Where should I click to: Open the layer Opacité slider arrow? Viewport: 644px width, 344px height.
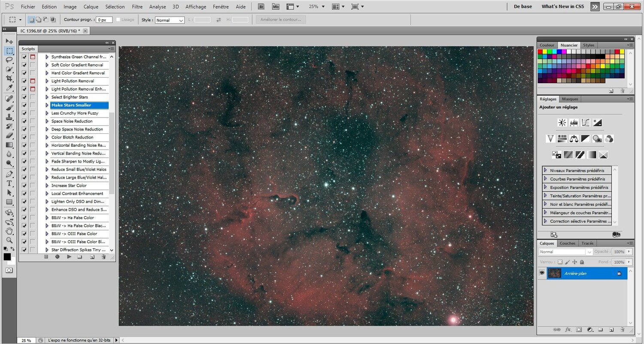629,252
